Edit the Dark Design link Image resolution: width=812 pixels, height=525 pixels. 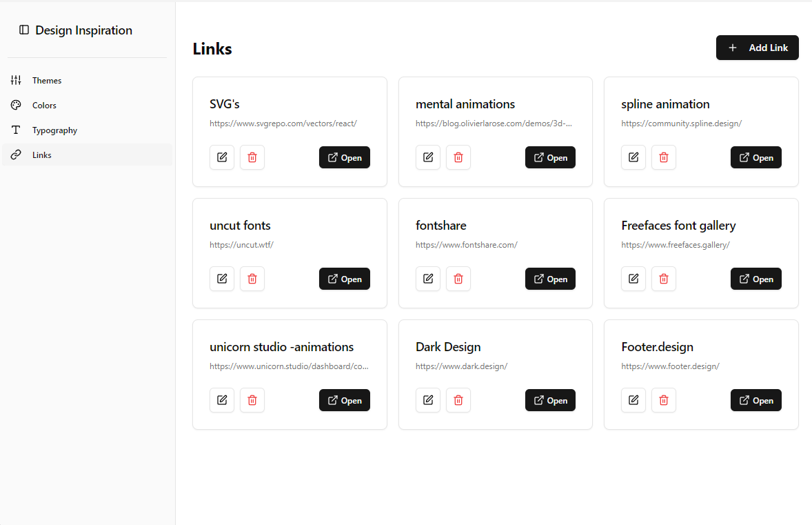pyautogui.click(x=428, y=400)
